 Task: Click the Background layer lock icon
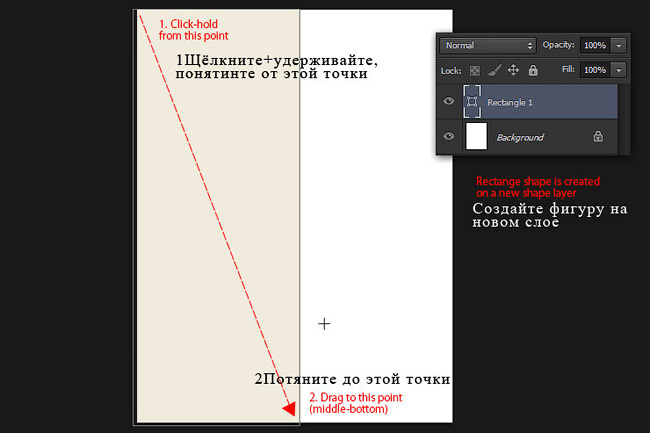tap(598, 136)
